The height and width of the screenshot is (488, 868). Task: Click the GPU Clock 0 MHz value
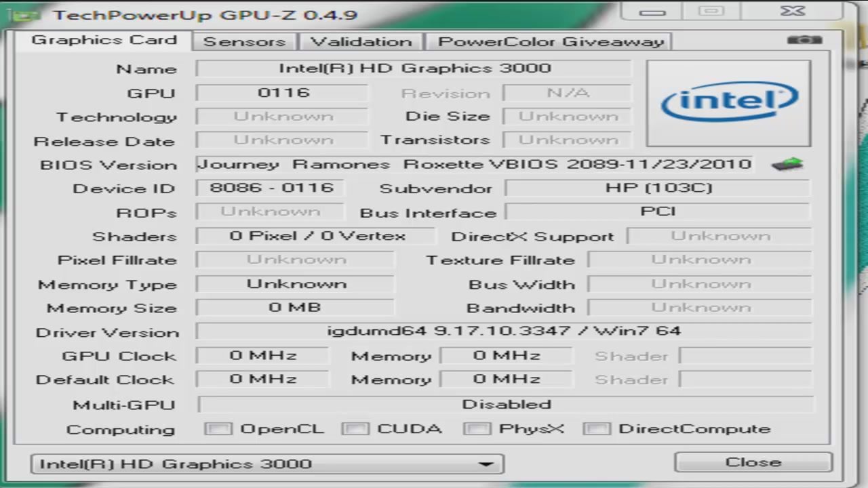[x=262, y=356]
